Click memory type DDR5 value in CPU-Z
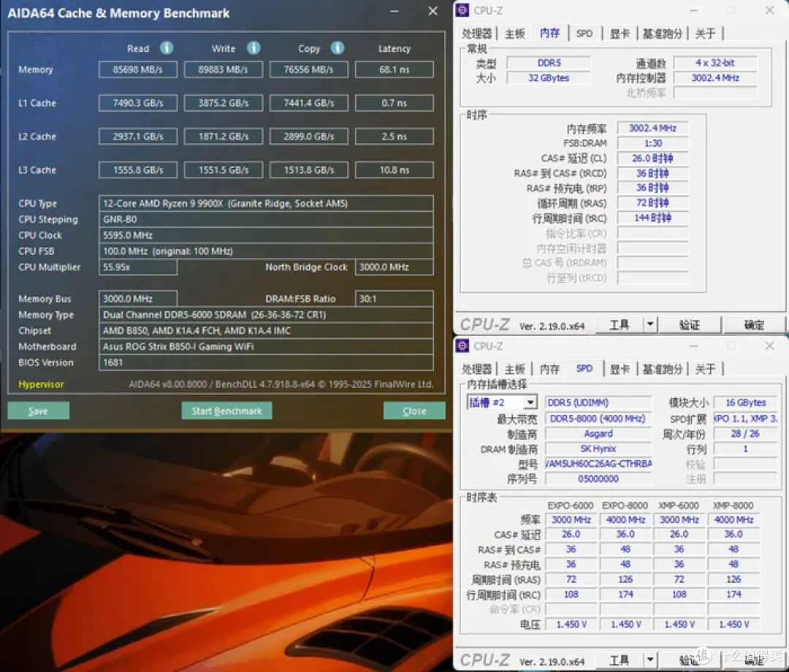Screen dimensions: 789x672 pyautogui.click(x=549, y=63)
